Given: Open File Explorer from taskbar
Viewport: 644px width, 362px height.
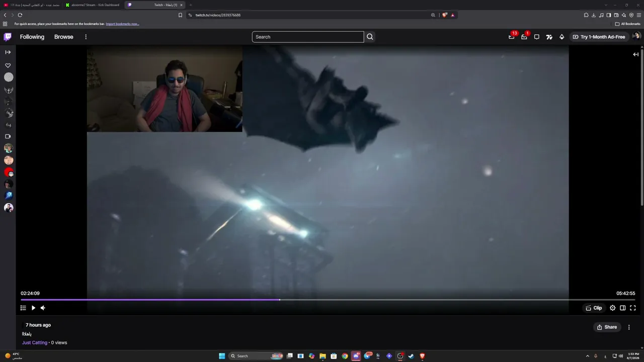Looking at the screenshot, I should 323,356.
